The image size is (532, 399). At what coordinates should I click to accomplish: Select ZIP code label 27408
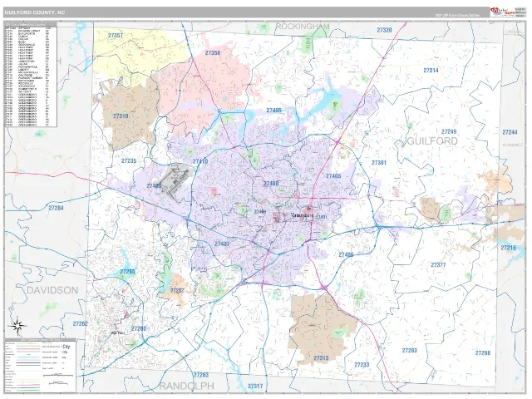click(271, 184)
